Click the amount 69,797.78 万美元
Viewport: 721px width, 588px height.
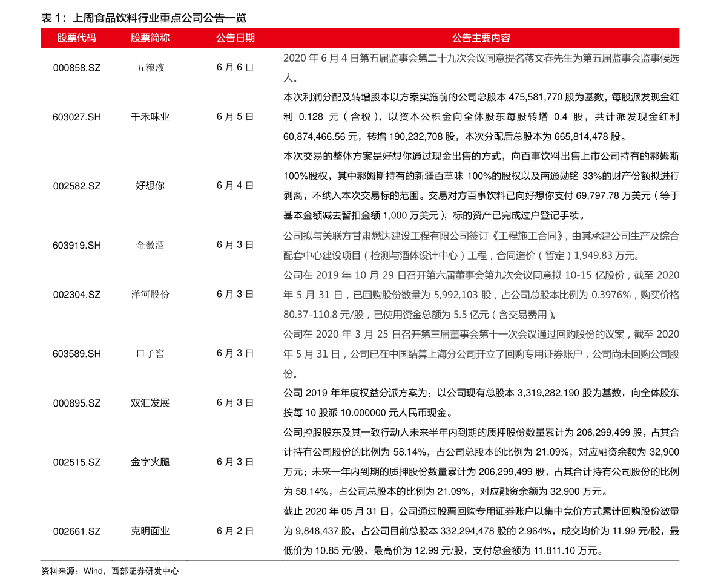click(x=613, y=196)
